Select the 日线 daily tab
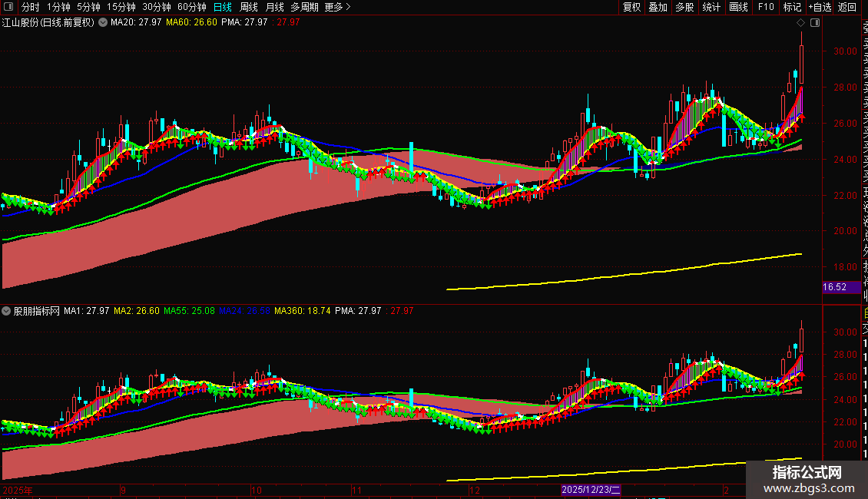The height and width of the screenshot is (499, 868). coord(223,7)
